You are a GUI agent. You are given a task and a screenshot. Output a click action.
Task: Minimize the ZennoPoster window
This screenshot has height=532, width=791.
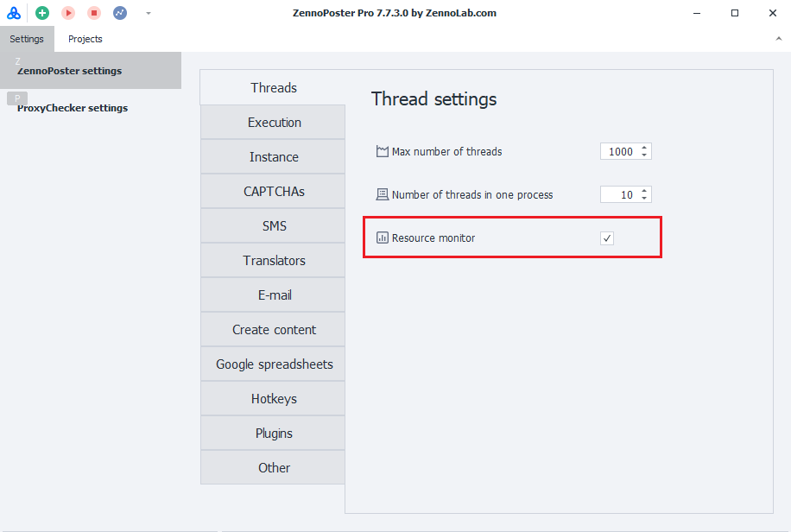pos(697,13)
